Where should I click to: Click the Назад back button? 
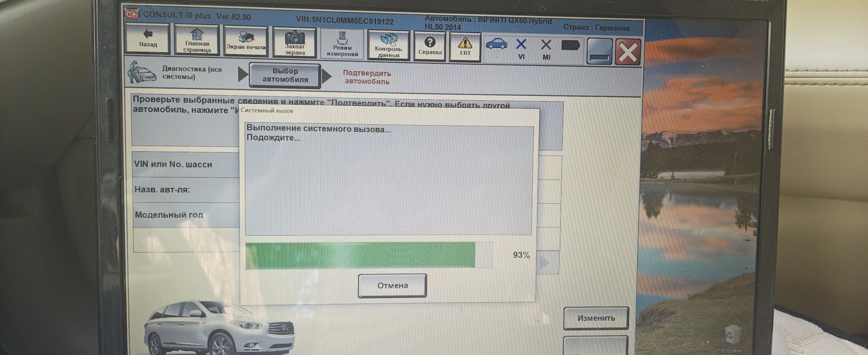pyautogui.click(x=148, y=39)
